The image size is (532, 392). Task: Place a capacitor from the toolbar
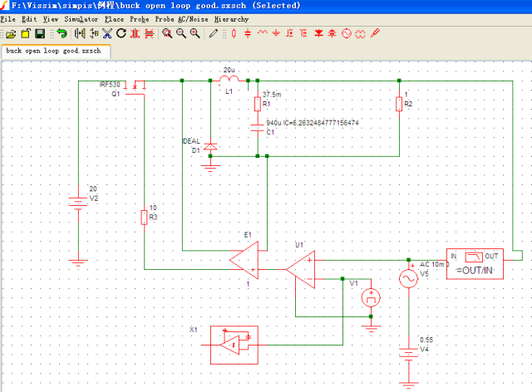coord(248,33)
